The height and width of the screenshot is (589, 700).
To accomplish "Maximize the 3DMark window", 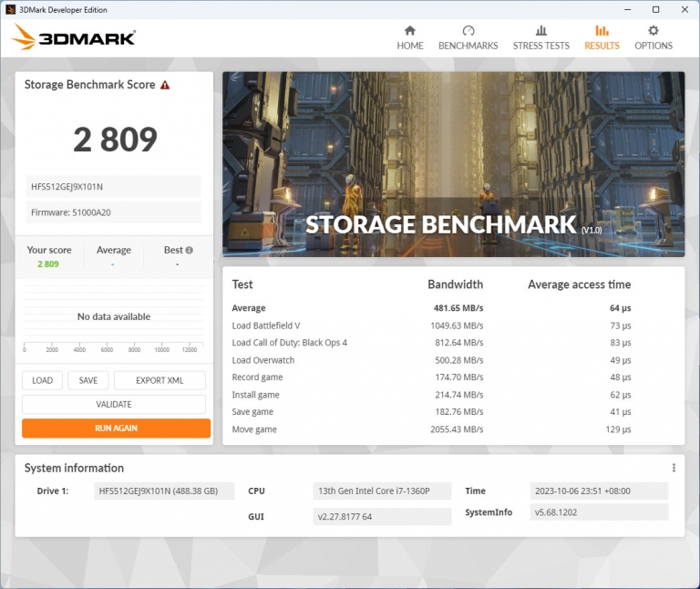I will pos(656,9).
